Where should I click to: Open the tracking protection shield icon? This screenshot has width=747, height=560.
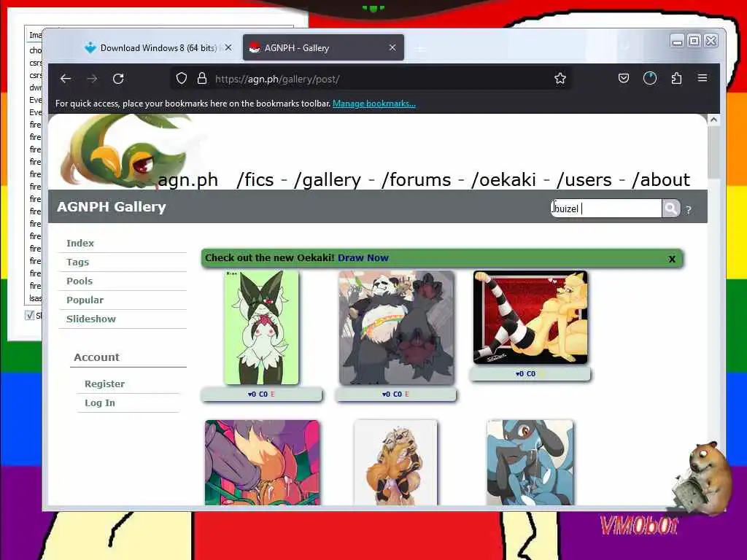(x=182, y=78)
